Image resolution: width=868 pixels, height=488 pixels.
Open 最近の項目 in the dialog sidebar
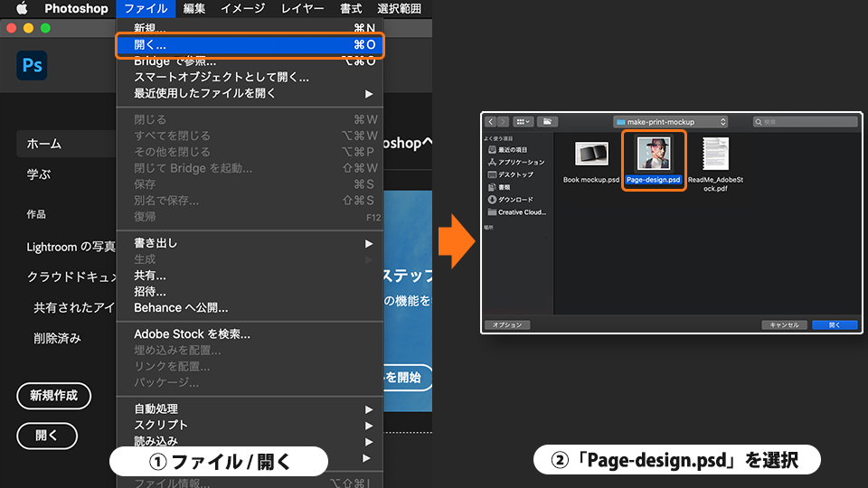click(x=508, y=150)
